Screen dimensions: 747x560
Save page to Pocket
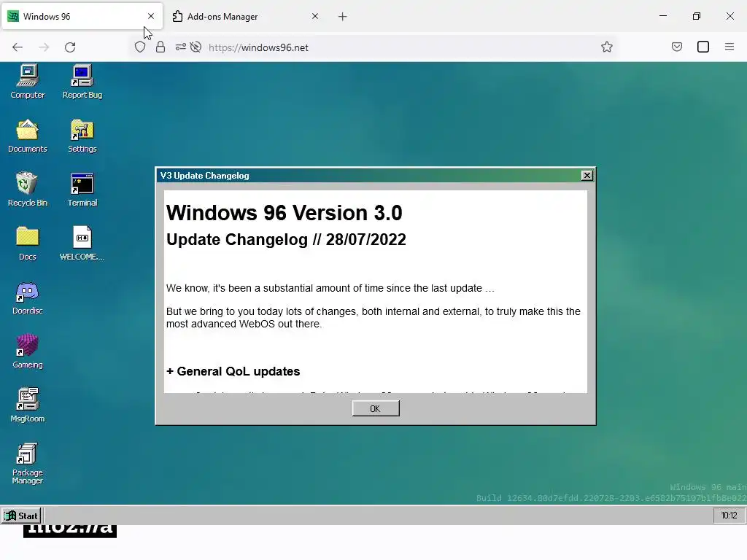pos(677,47)
